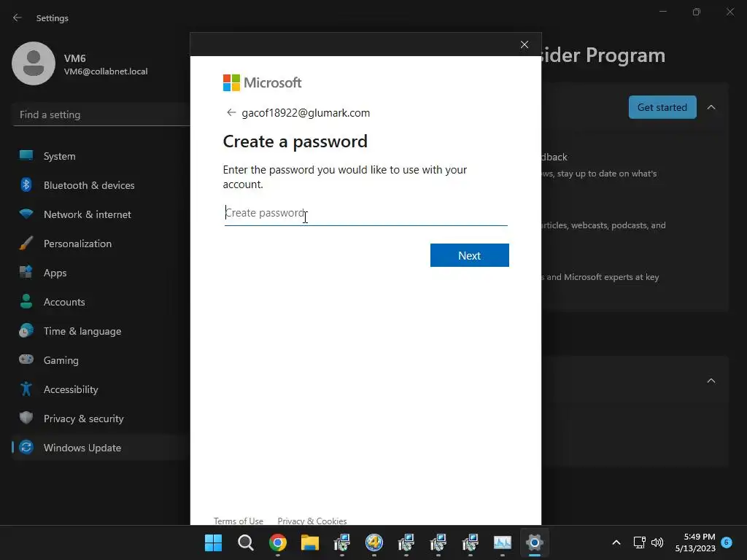Open VM6 user profile avatar
The width and height of the screenshot is (747, 560).
(x=34, y=63)
